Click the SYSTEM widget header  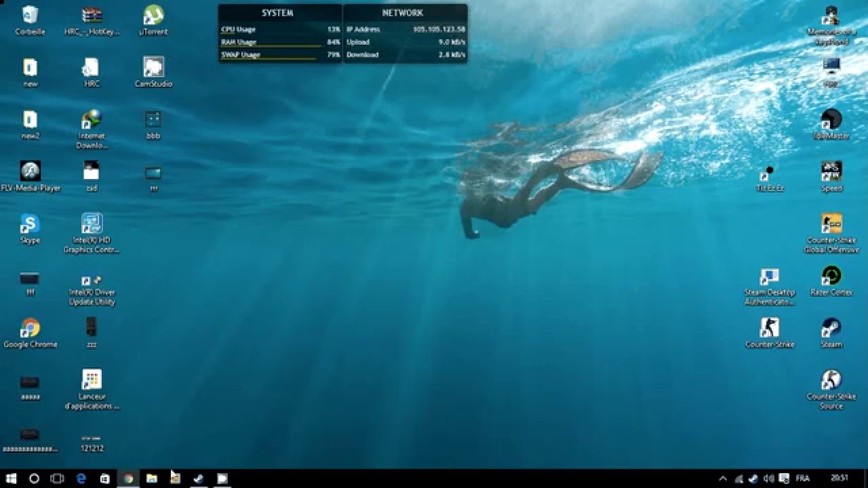(277, 13)
